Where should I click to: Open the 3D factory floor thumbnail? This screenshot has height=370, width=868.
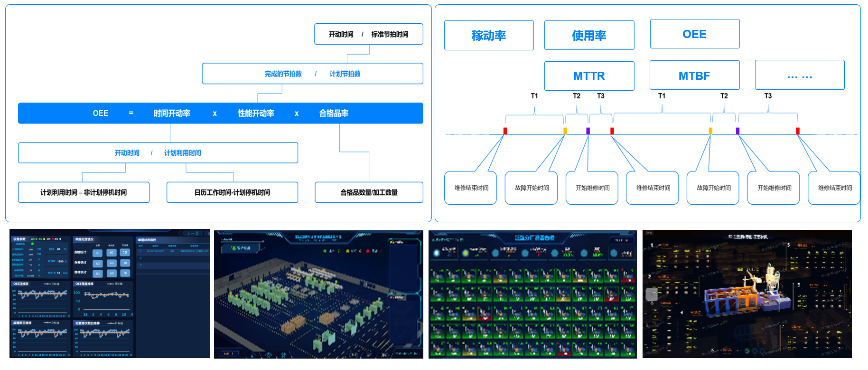[x=318, y=294]
